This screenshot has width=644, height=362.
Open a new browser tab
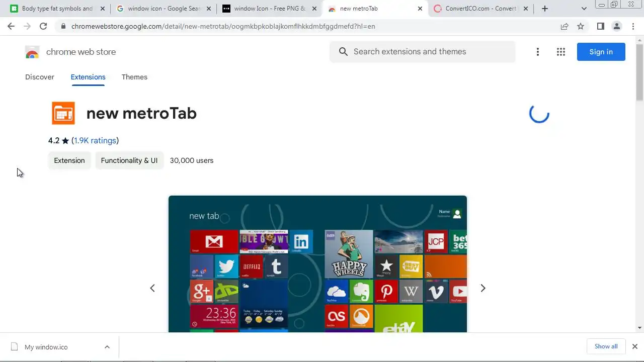[x=545, y=9]
